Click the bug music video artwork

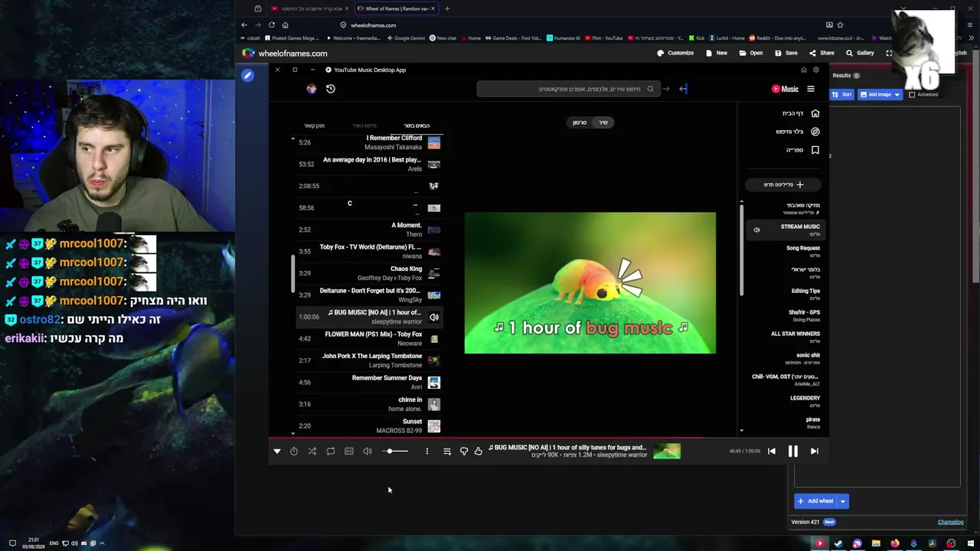coord(590,283)
